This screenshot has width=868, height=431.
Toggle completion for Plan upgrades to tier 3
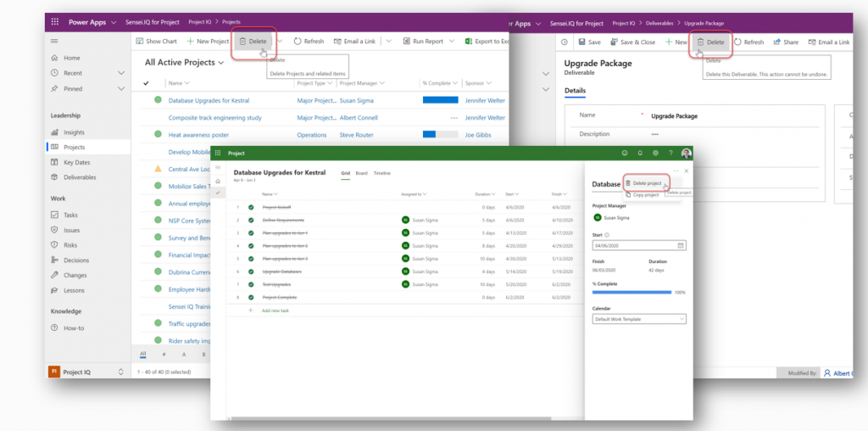pyautogui.click(x=251, y=259)
